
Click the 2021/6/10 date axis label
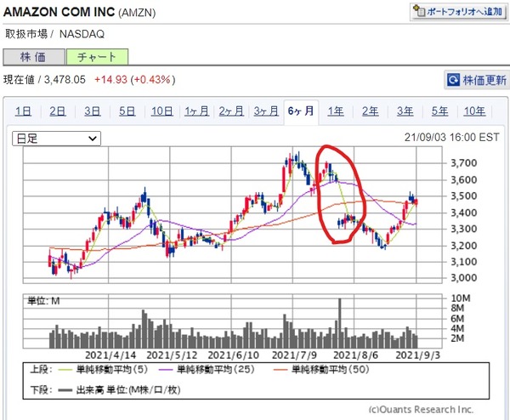tap(234, 355)
